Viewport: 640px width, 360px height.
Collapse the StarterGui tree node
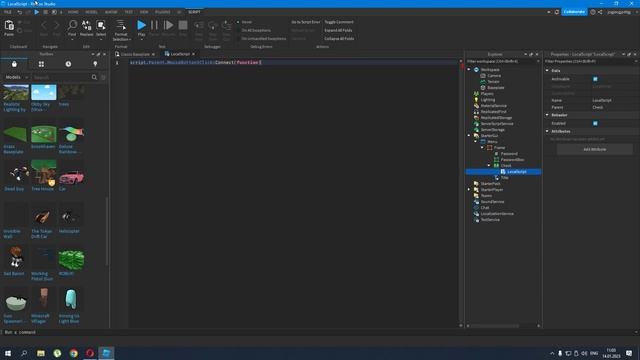(x=469, y=136)
